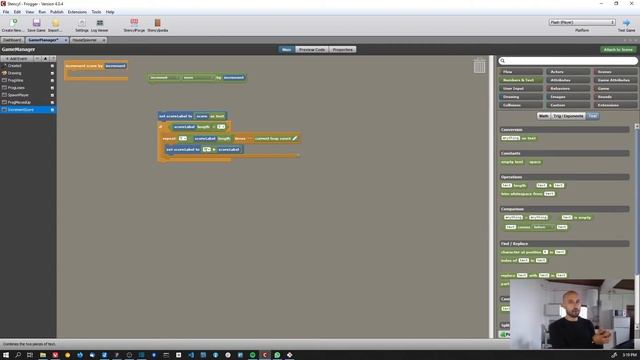Screen dimensions: 640x360
Task: Open the Help menu
Action: 110,12
